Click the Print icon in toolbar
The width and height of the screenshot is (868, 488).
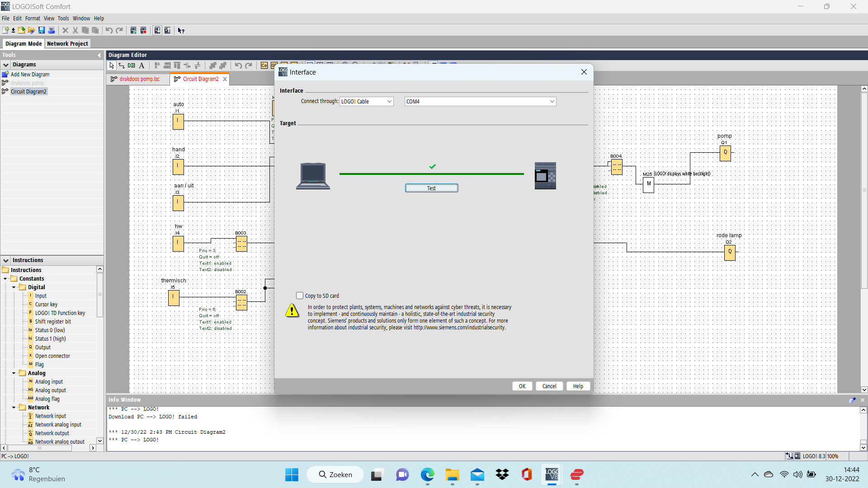click(52, 30)
